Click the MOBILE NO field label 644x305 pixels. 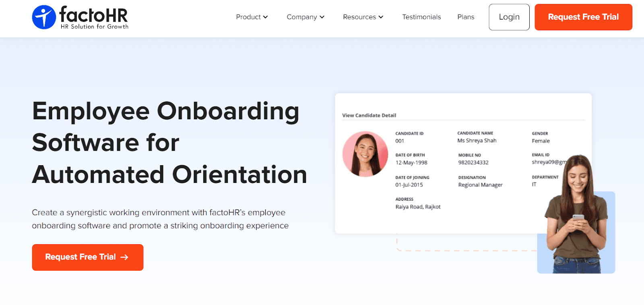(469, 155)
